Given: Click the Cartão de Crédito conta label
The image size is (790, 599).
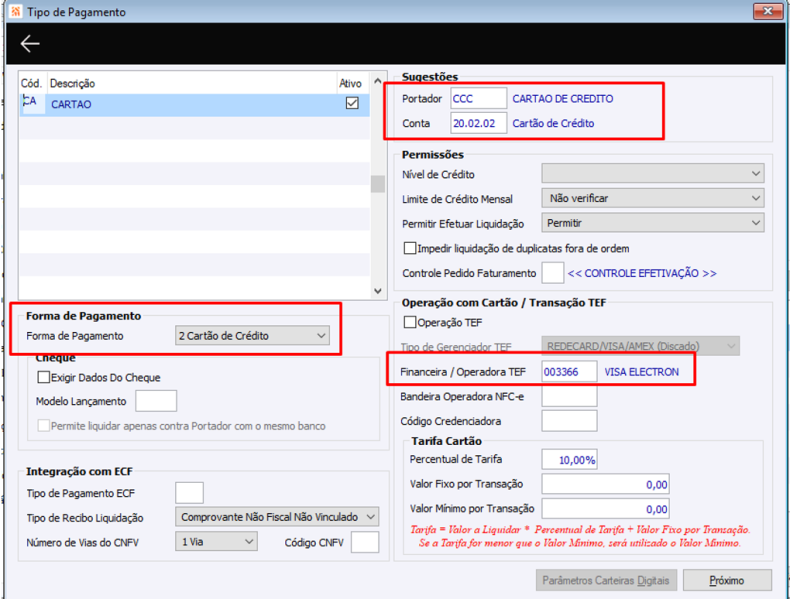Looking at the screenshot, I should [x=553, y=123].
